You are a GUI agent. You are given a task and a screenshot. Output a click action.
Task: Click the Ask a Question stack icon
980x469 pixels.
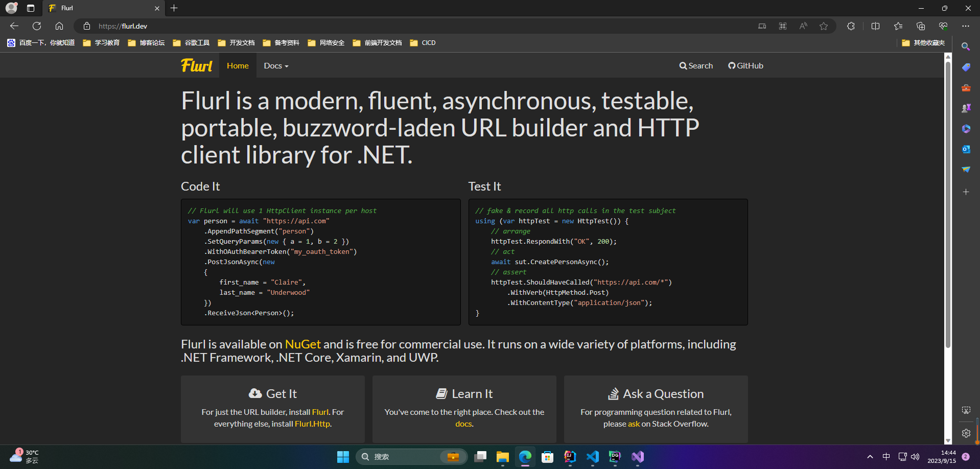tap(613, 393)
